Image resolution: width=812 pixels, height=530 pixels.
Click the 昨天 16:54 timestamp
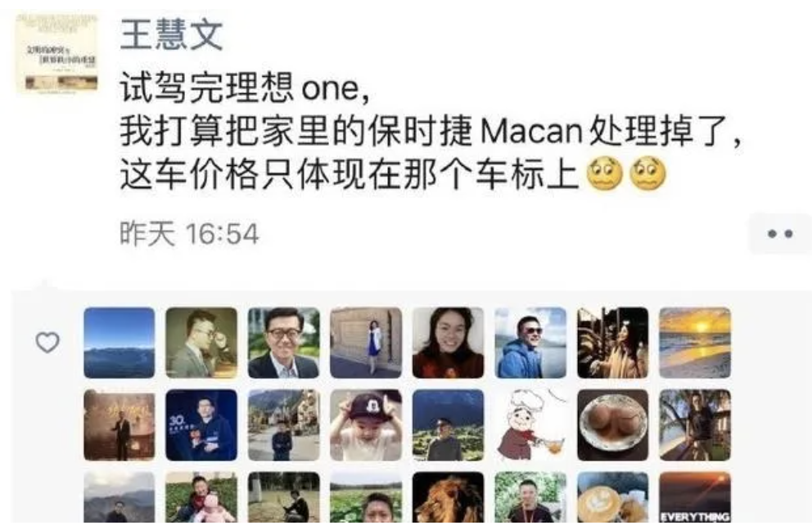[189, 234]
